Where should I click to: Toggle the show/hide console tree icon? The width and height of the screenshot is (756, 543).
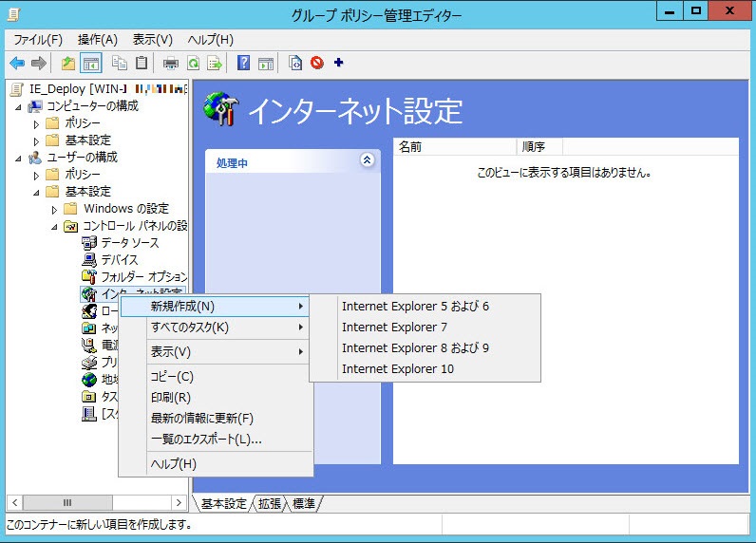coord(91,64)
